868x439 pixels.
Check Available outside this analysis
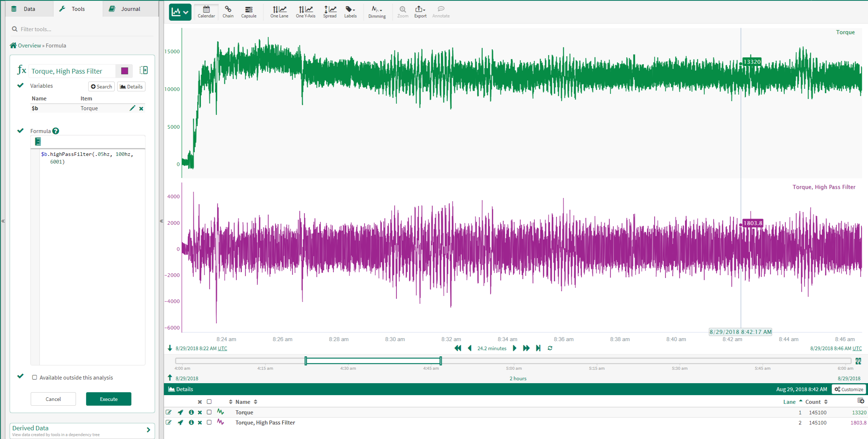click(34, 377)
